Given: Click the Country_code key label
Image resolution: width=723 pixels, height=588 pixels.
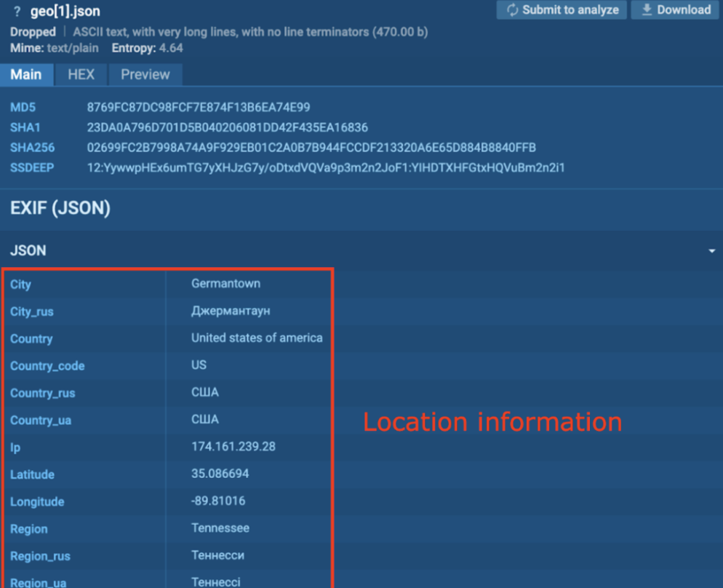Looking at the screenshot, I should pos(47,366).
